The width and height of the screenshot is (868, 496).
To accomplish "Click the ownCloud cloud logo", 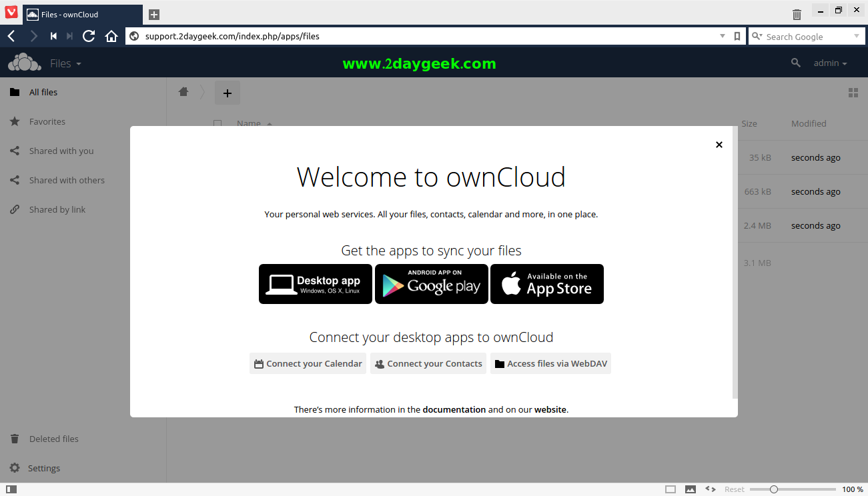I will pyautogui.click(x=25, y=63).
